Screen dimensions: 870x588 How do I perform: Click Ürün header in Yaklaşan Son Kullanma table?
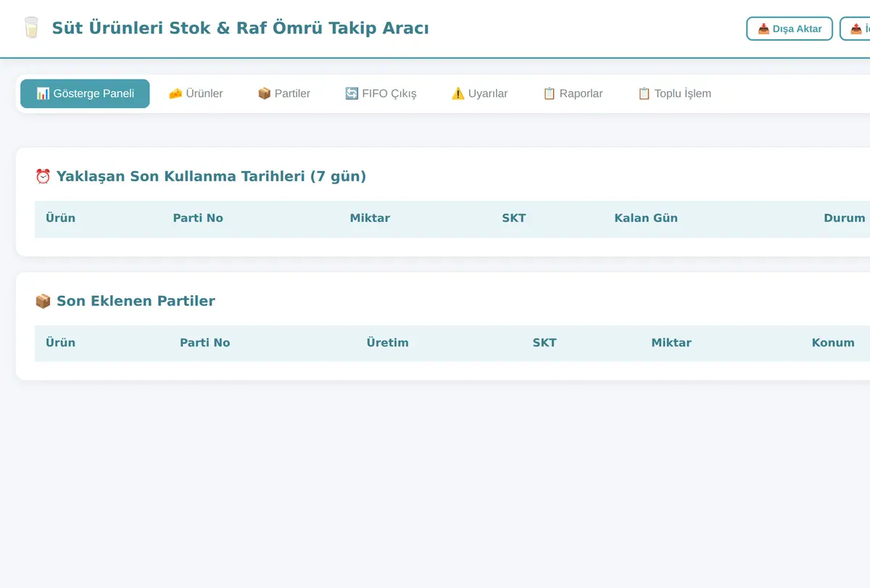(60, 218)
